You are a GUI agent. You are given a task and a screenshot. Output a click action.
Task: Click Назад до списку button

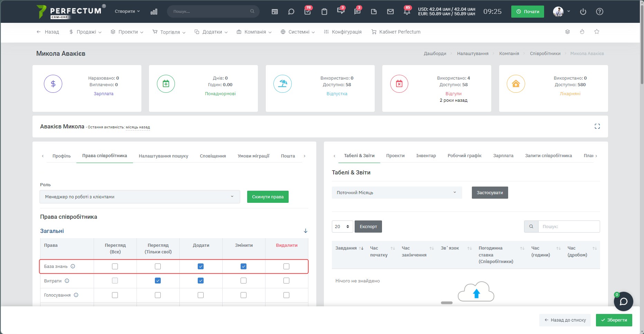click(x=565, y=320)
